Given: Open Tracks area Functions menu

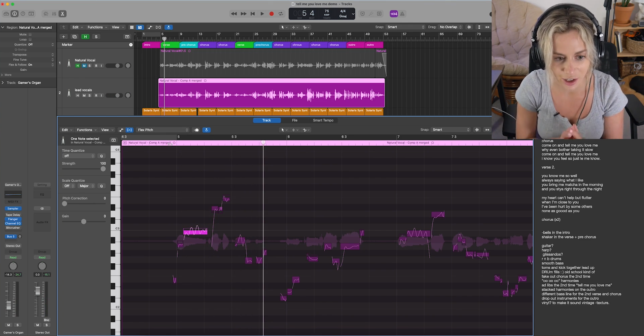Looking at the screenshot, I should pos(97,27).
